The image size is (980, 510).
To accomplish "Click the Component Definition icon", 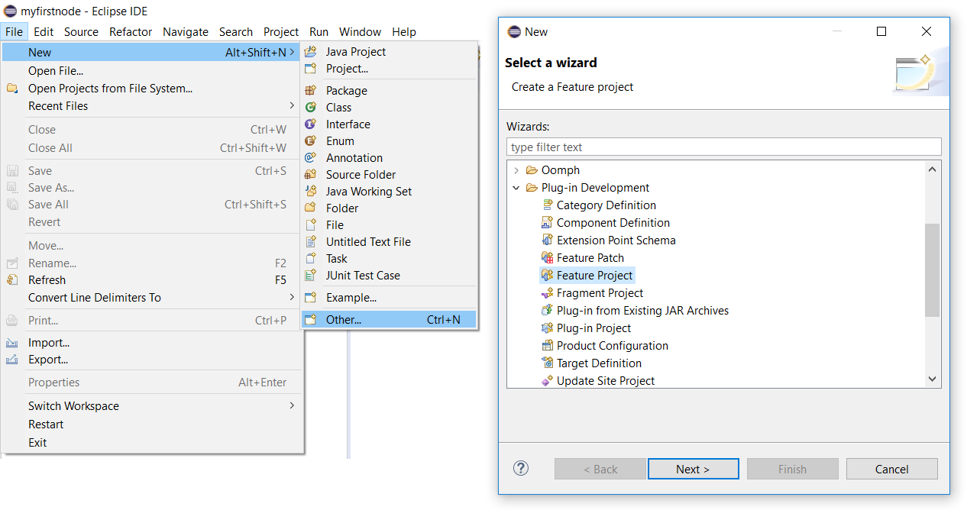I will click(x=547, y=223).
